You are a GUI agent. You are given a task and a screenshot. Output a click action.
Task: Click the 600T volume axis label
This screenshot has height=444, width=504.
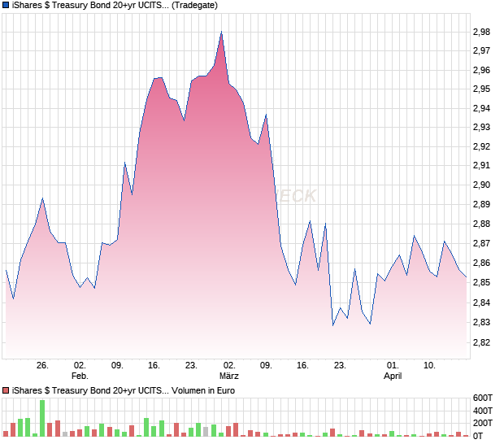click(x=482, y=398)
